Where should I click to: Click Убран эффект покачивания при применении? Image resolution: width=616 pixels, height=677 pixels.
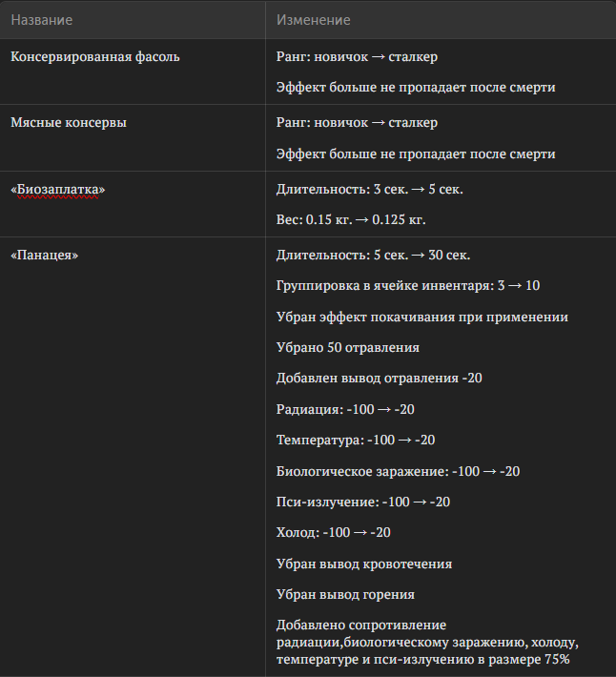click(422, 317)
